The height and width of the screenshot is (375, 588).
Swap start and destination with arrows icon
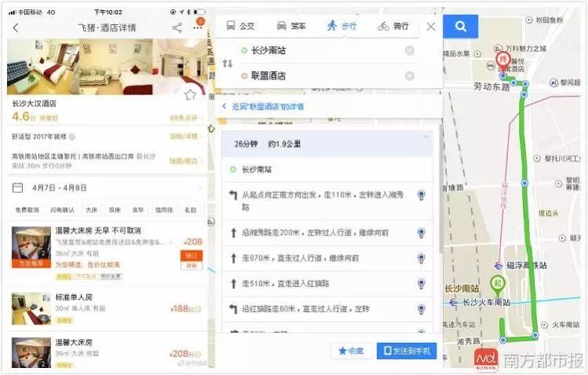[227, 64]
